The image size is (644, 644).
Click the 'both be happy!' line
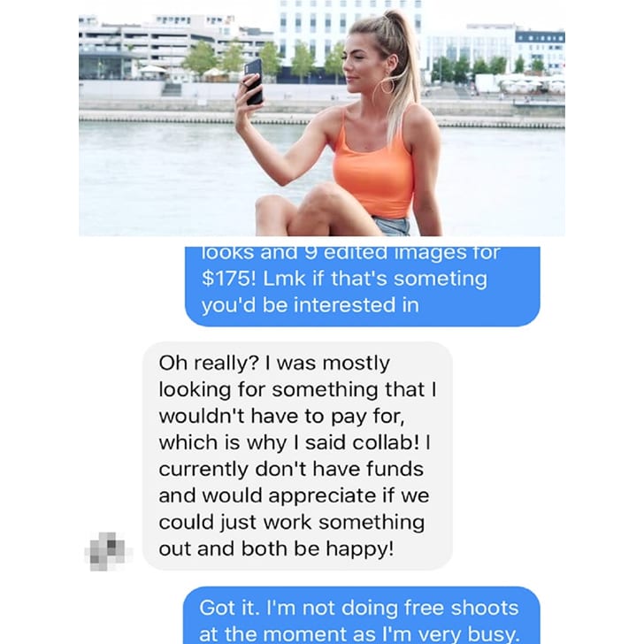(318, 549)
